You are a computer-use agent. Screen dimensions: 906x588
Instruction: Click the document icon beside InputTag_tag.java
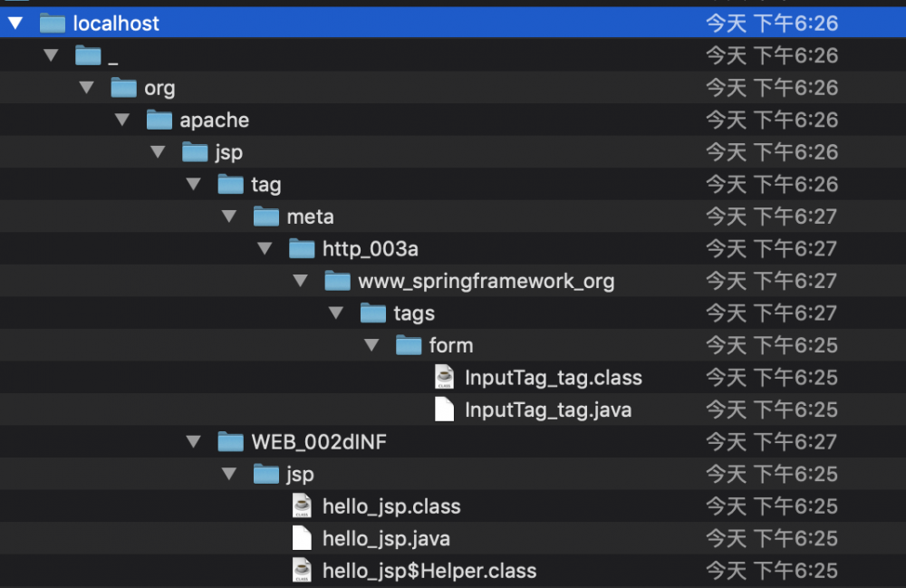pyautogui.click(x=444, y=410)
